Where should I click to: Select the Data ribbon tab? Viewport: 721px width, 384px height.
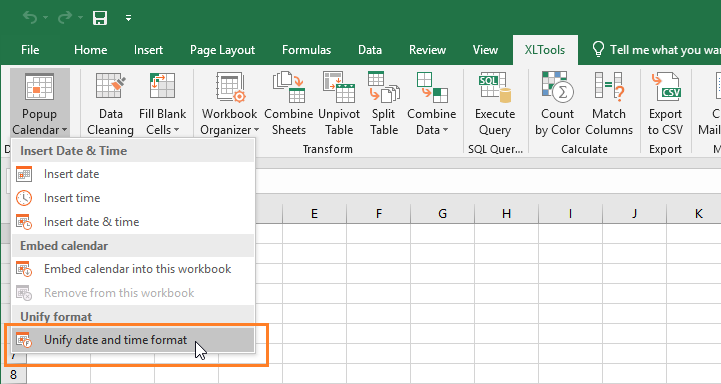pos(370,50)
